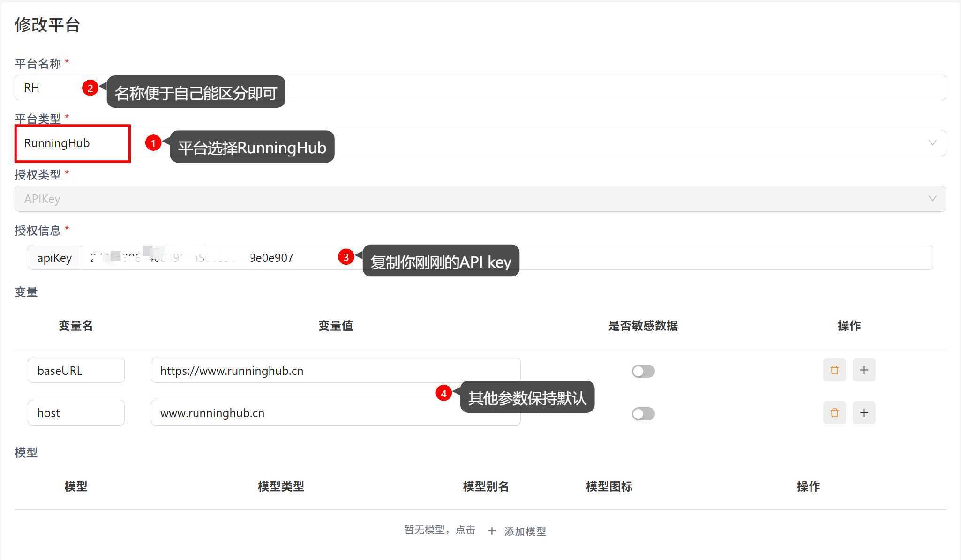
Task: Click the 暂无模型，点击 empty-state text
Action: (x=440, y=530)
